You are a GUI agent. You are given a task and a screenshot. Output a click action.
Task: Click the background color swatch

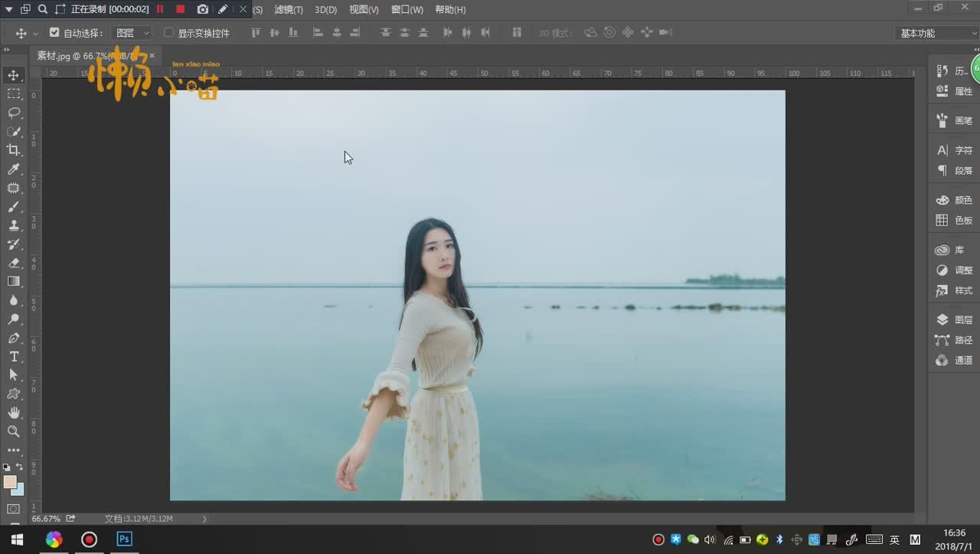[x=19, y=490]
